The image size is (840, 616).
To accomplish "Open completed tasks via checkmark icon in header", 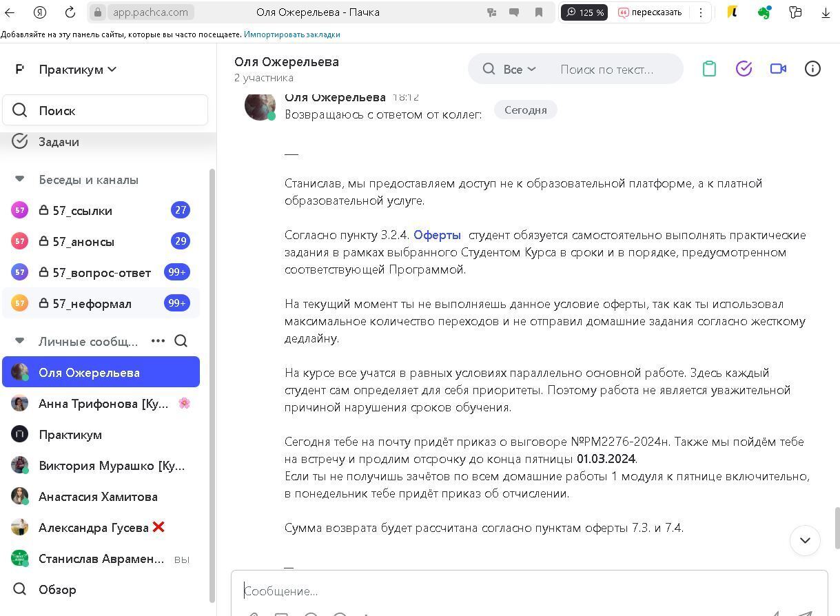I will (744, 69).
